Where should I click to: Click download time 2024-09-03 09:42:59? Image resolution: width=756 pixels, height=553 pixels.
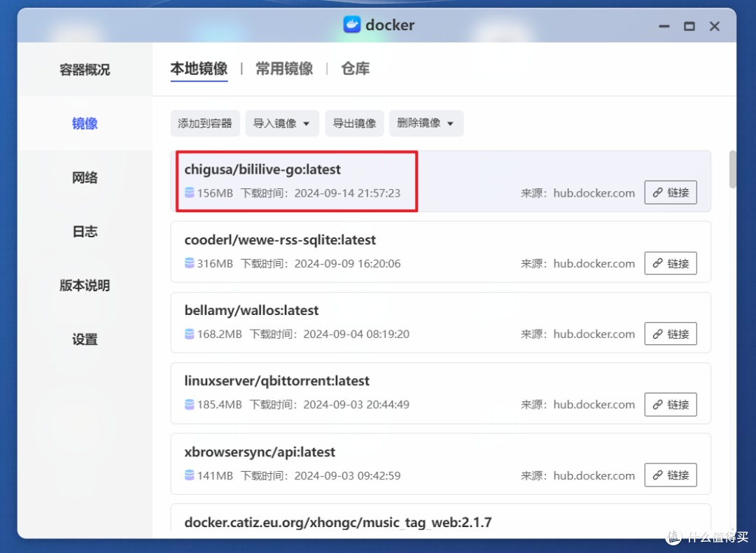click(x=347, y=476)
